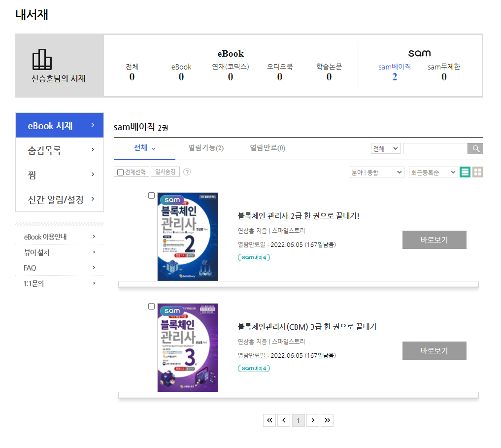The width and height of the screenshot is (501, 448).
Task: Click the bookshelf icon for 신승훈님의 서재
Action: coord(42,60)
